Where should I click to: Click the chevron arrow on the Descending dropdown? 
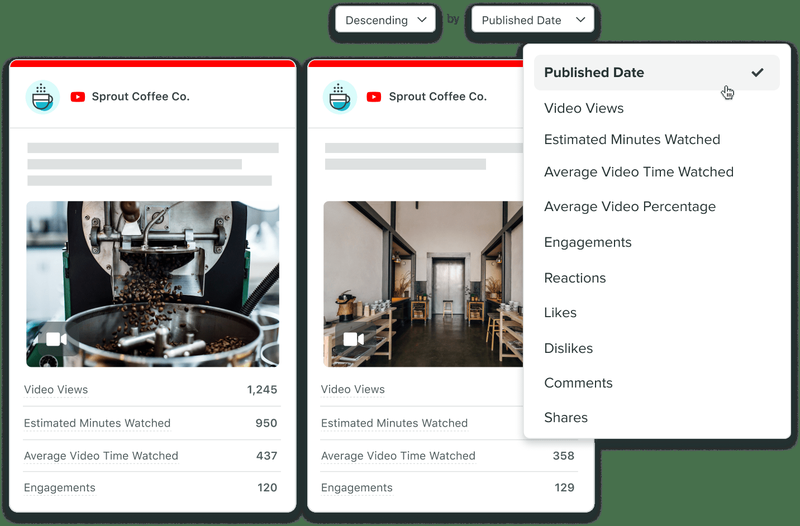(422, 20)
